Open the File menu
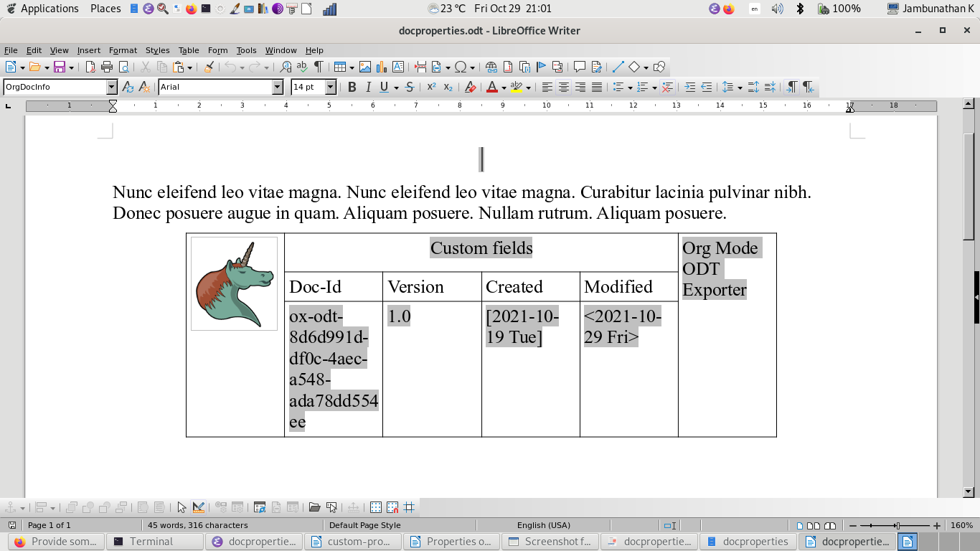980x551 pixels. [x=11, y=50]
